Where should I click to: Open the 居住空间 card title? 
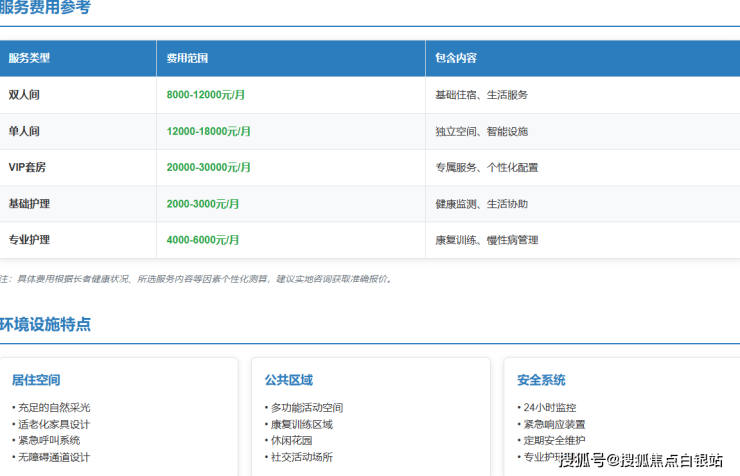36,380
